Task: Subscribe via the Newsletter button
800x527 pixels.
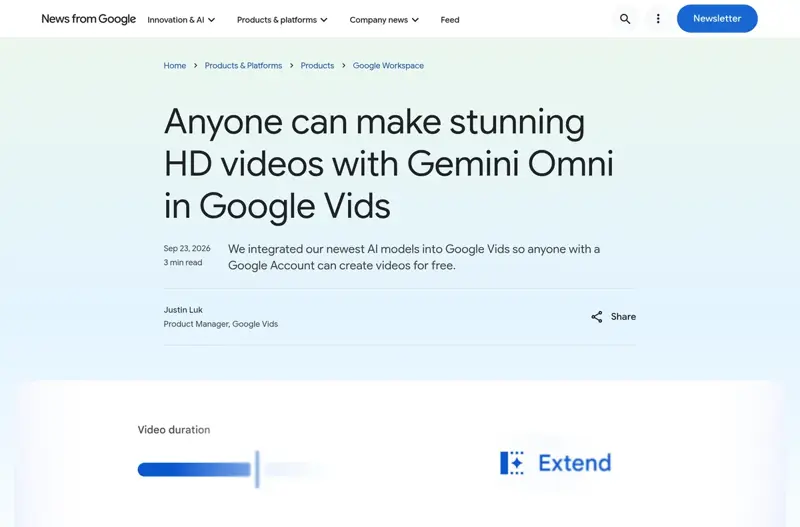Action: click(717, 18)
